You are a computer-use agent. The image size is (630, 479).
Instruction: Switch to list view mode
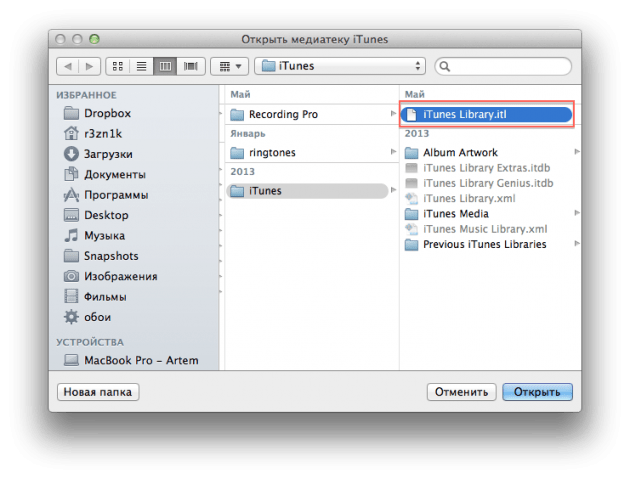point(141,66)
